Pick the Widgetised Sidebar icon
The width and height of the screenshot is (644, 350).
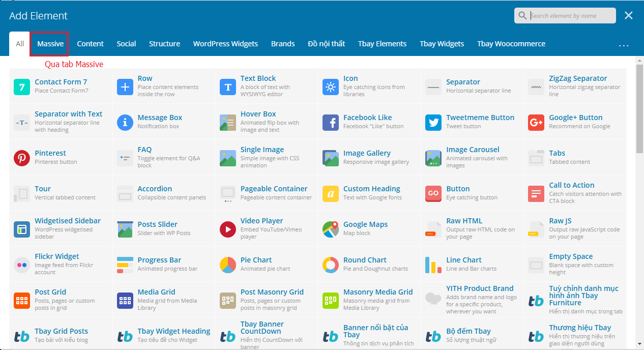[22, 229]
